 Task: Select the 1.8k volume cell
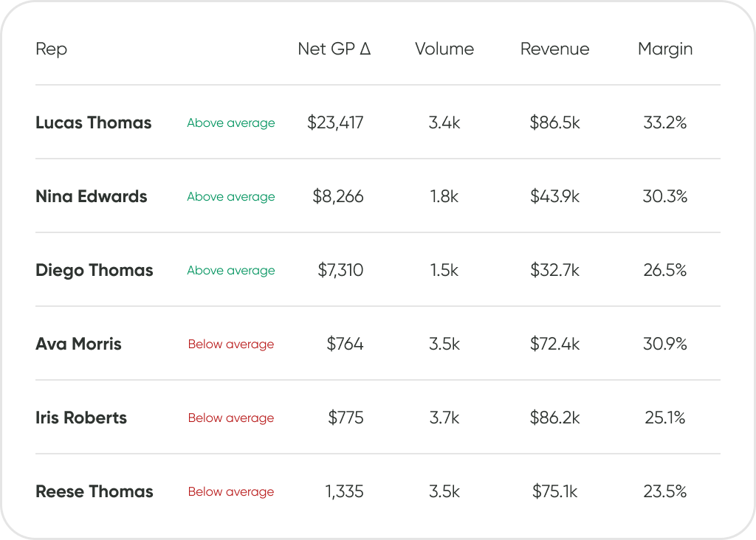point(444,196)
